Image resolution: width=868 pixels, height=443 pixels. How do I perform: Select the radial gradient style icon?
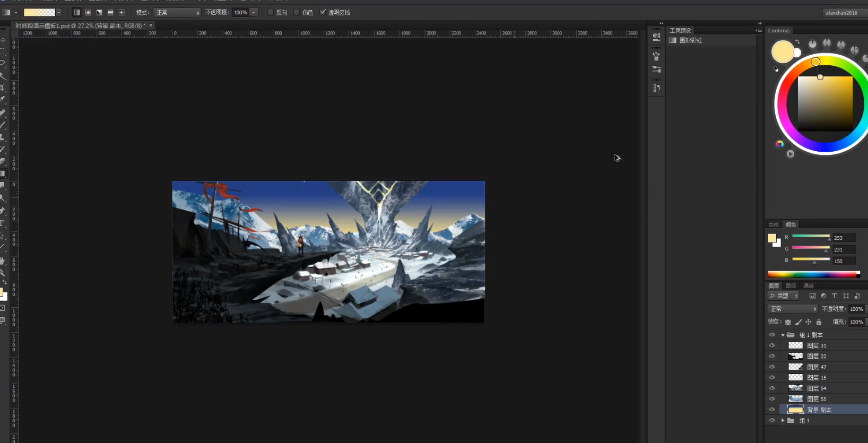88,12
